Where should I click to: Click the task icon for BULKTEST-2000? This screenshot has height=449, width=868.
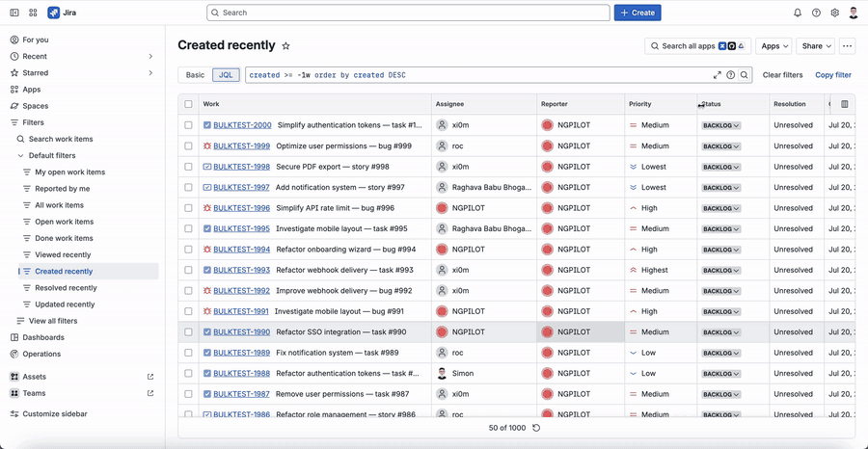207,125
